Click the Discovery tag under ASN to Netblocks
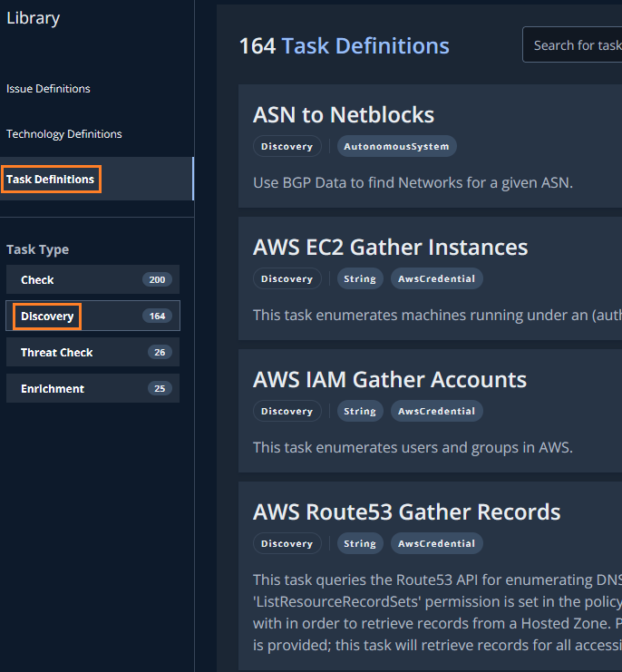This screenshot has width=622, height=672. pyautogui.click(x=287, y=146)
